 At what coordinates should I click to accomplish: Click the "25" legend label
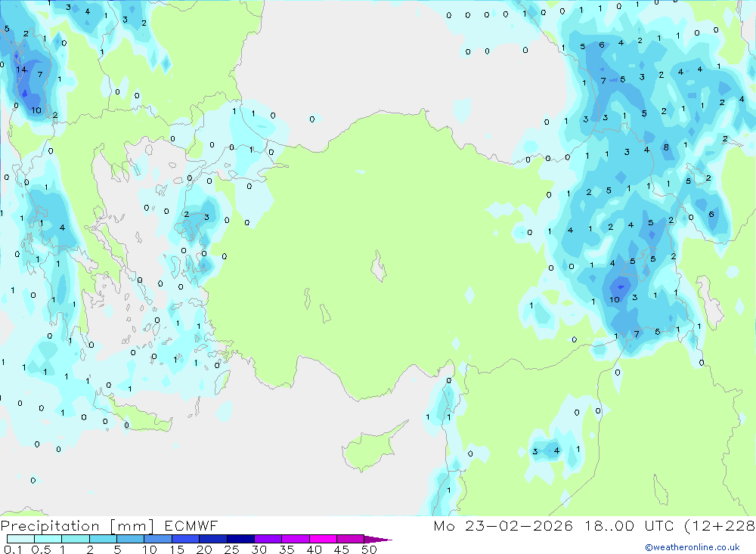tap(231, 549)
